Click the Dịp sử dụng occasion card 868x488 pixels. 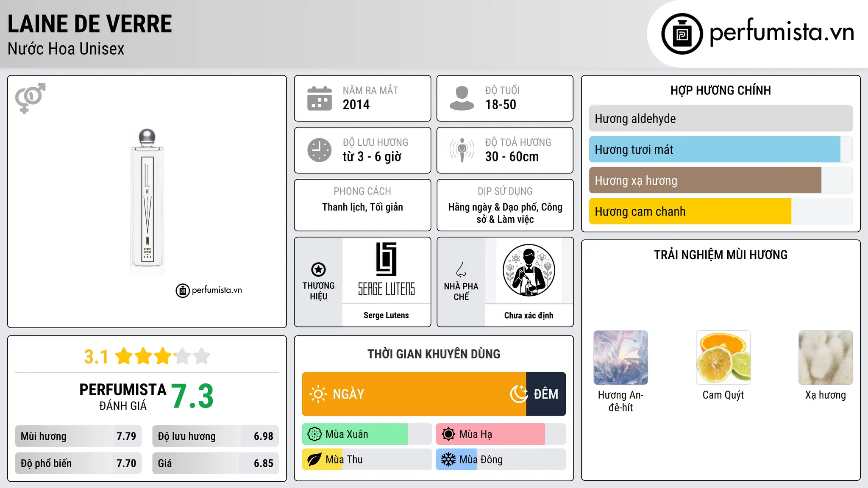click(505, 205)
